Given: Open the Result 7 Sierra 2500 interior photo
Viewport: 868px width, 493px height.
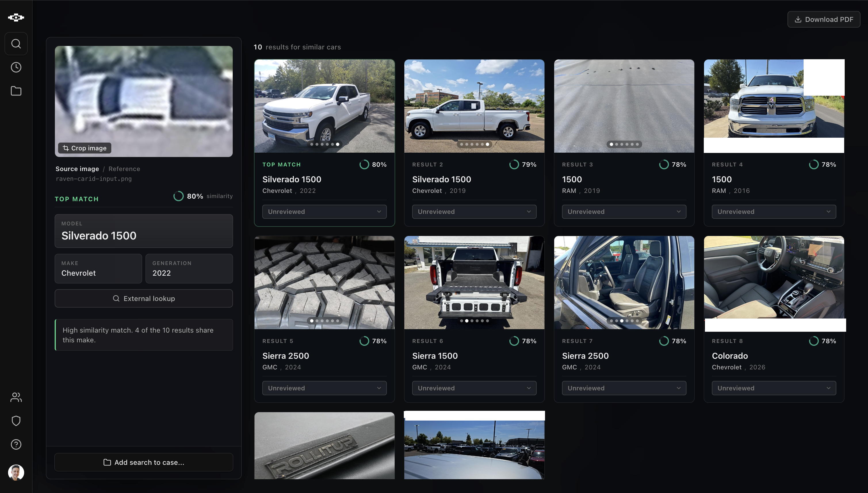Looking at the screenshot, I should click(x=624, y=282).
